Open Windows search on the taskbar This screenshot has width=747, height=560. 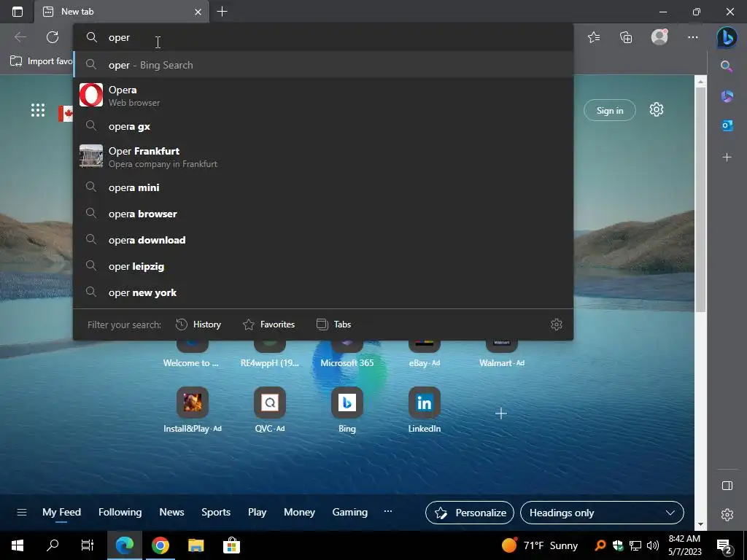53,545
